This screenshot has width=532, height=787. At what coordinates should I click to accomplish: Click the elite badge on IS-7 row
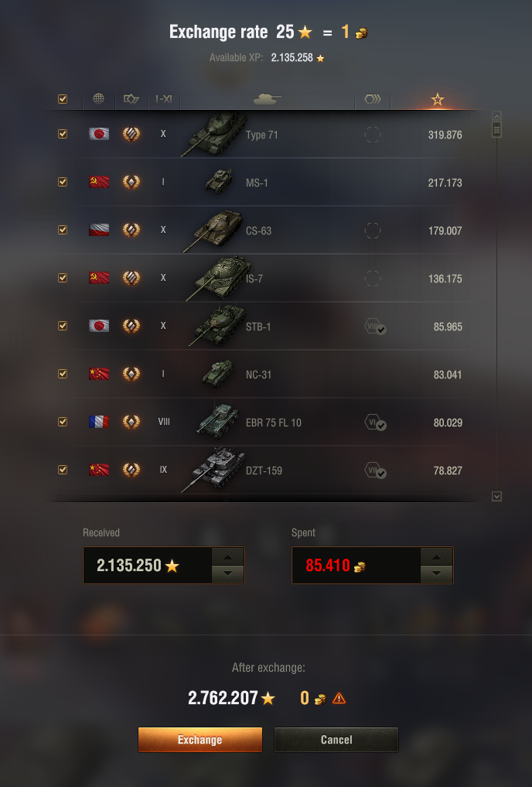[131, 278]
